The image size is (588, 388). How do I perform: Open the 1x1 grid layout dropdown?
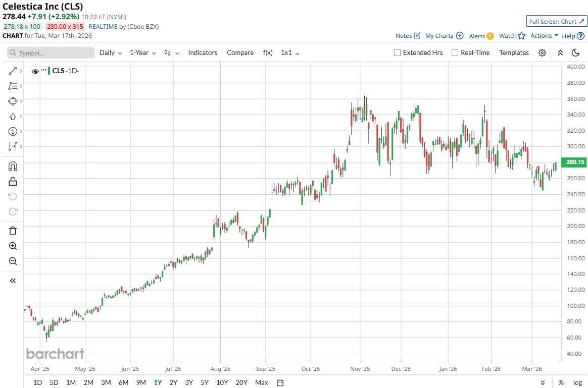click(290, 53)
